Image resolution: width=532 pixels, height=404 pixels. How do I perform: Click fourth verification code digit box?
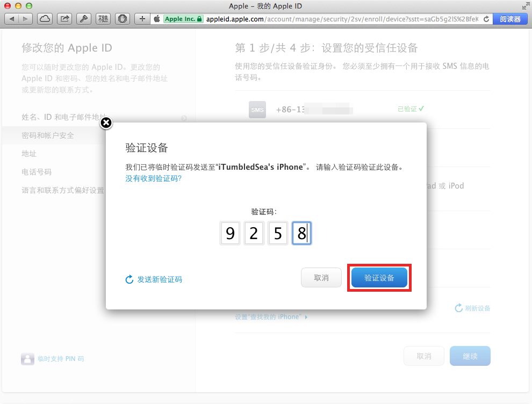point(301,233)
